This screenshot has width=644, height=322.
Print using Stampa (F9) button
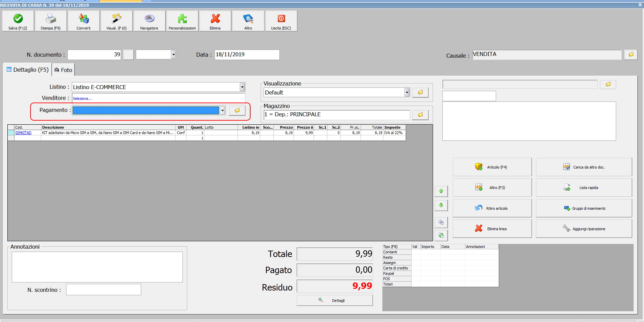(x=51, y=21)
